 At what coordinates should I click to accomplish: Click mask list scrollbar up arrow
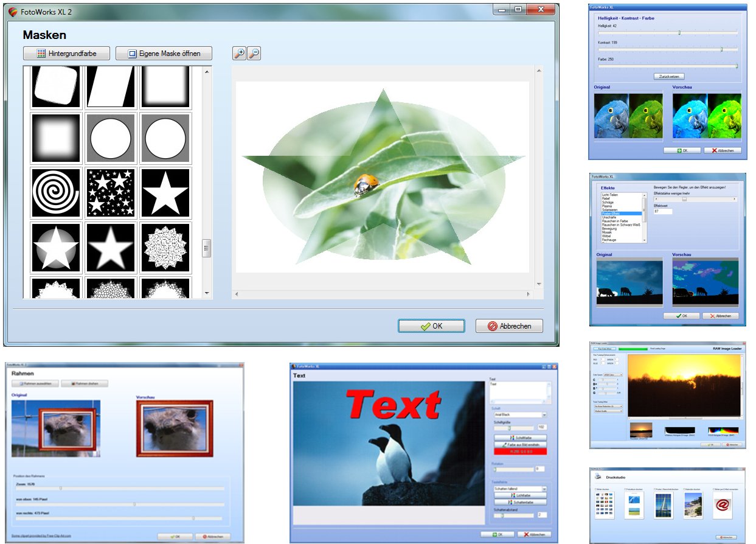[207, 72]
